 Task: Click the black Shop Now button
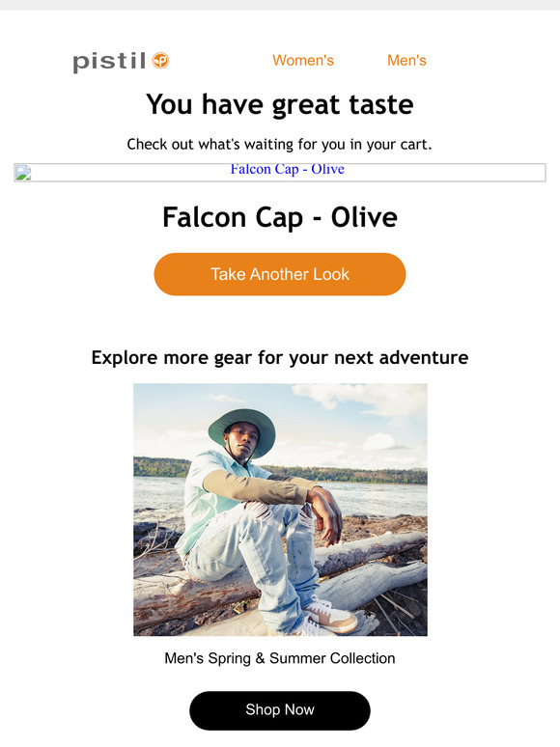[x=280, y=710]
